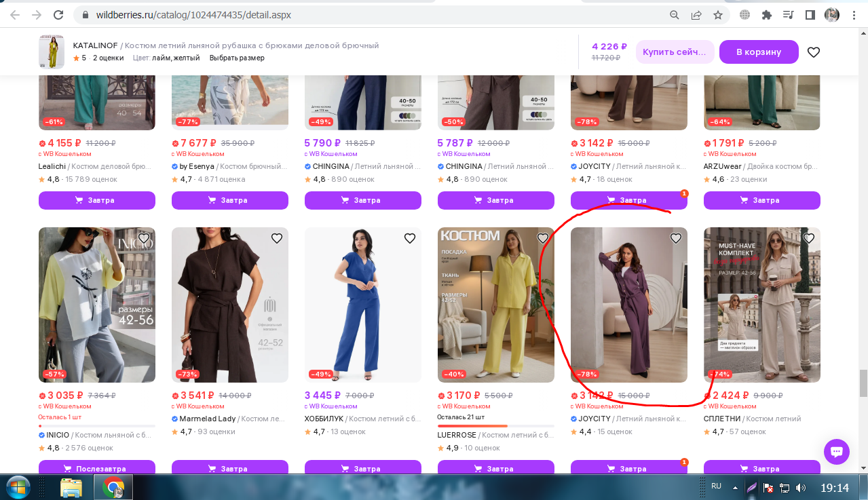Add INICIO suit with Послезавтра button
The height and width of the screenshot is (500, 868).
coord(97,469)
